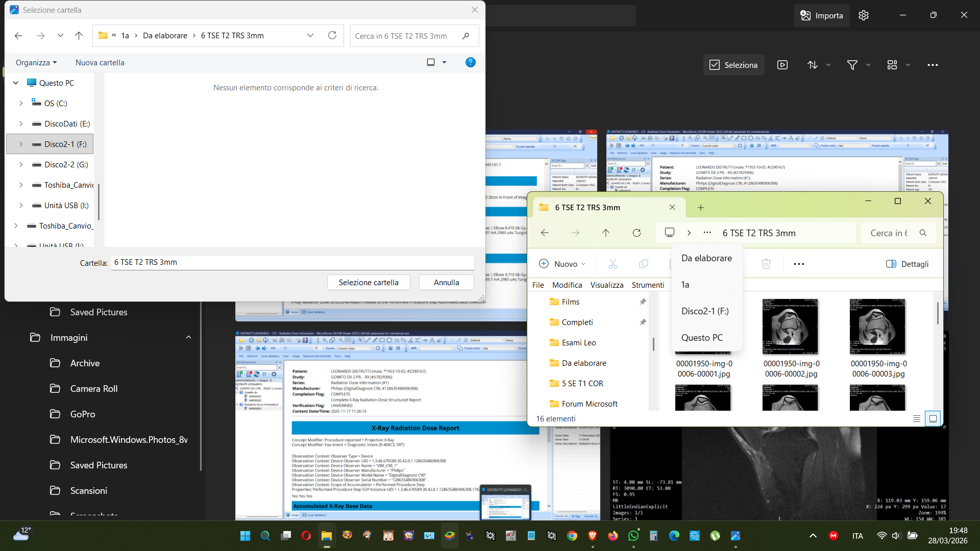Viewport: 980px width, 551px height.
Task: Click Back arrow in Selezione cartella dialog
Action: pyautogui.click(x=18, y=36)
